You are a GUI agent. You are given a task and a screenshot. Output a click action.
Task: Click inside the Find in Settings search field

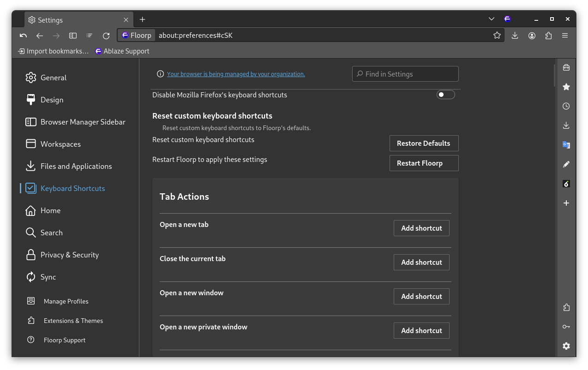point(405,74)
